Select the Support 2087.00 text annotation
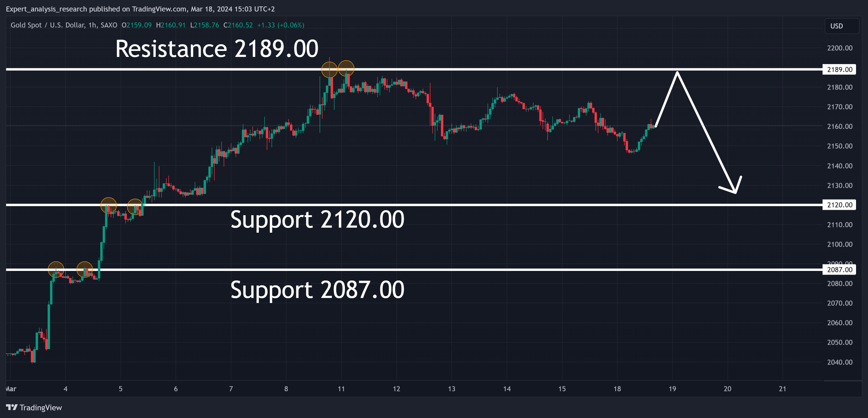This screenshot has width=868, height=418. (317, 290)
